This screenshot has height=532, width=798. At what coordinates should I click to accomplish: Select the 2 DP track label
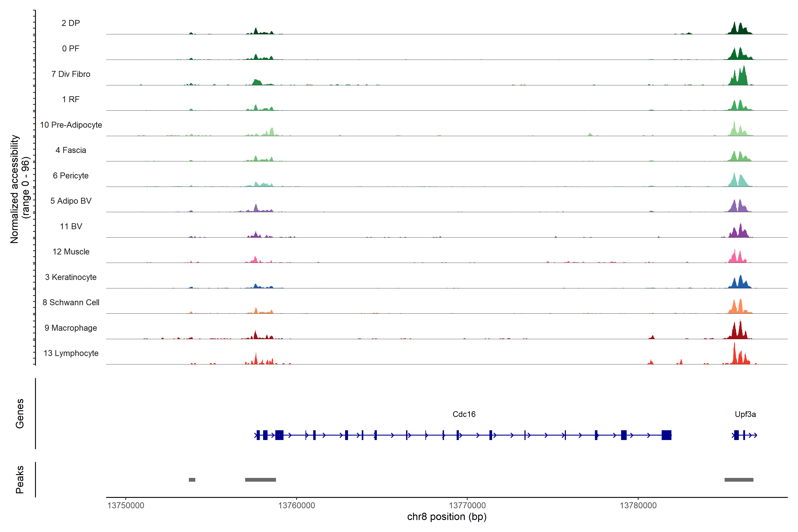(x=70, y=23)
